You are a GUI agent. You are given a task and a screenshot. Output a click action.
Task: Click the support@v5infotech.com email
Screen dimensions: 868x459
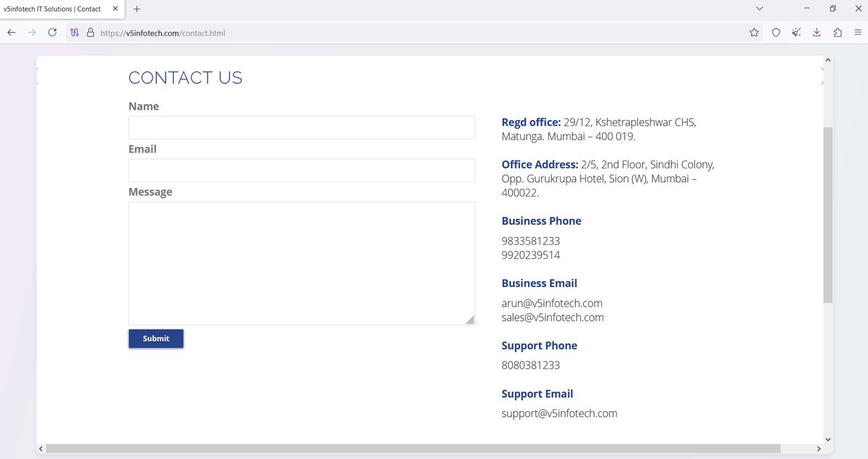[559, 413]
